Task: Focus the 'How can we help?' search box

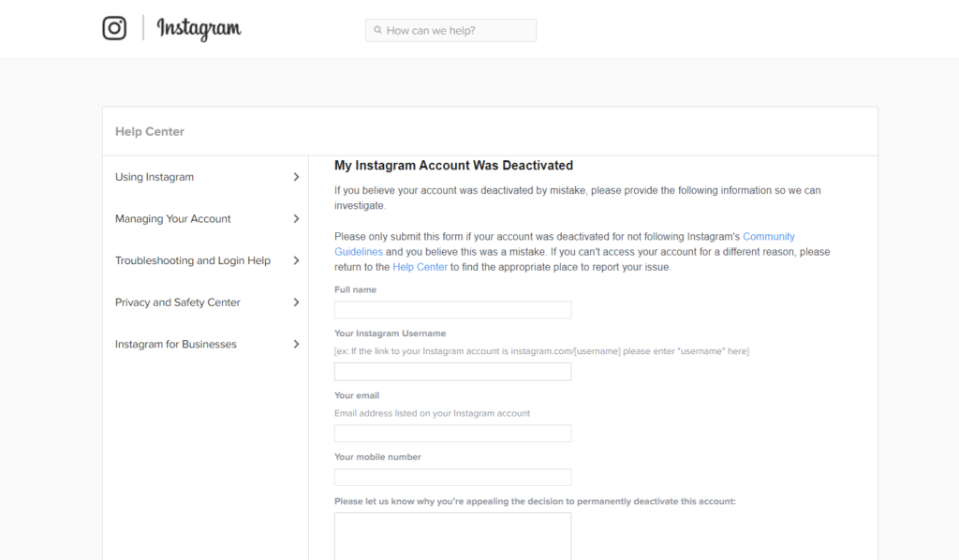Action: (x=450, y=31)
